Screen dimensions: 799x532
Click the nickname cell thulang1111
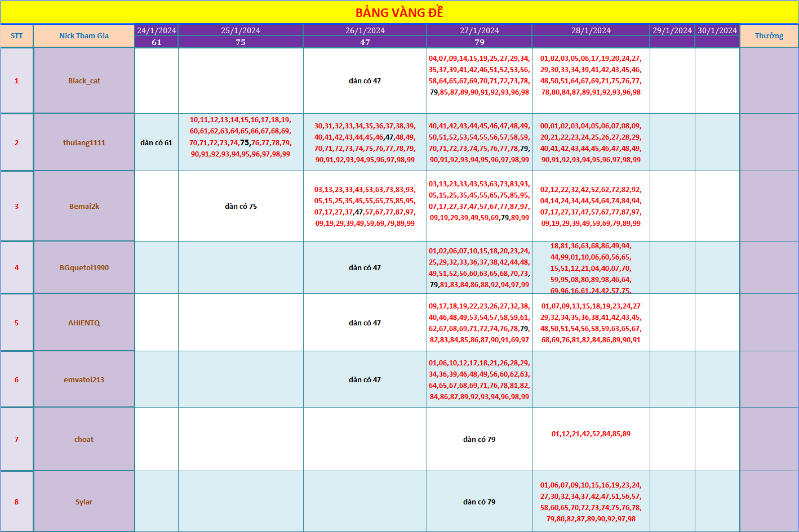tap(84, 142)
